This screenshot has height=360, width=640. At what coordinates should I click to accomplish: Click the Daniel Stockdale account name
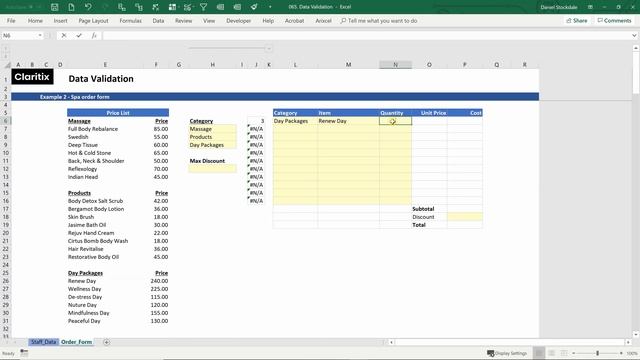pyautogui.click(x=559, y=7)
